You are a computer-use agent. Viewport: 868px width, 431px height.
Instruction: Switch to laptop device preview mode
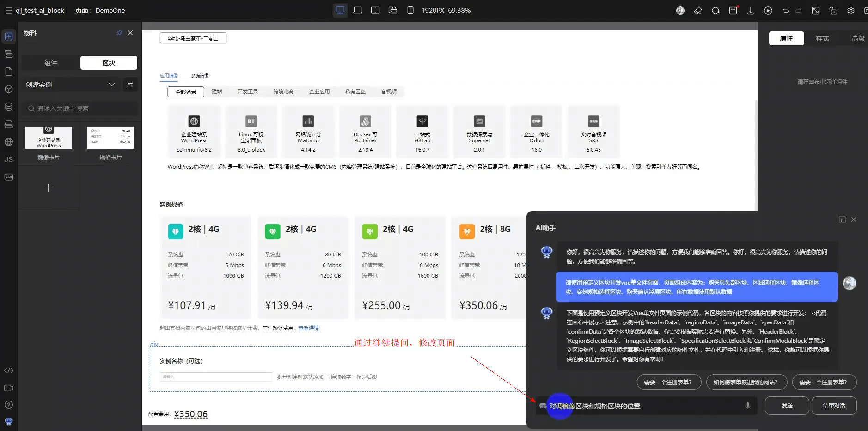358,10
